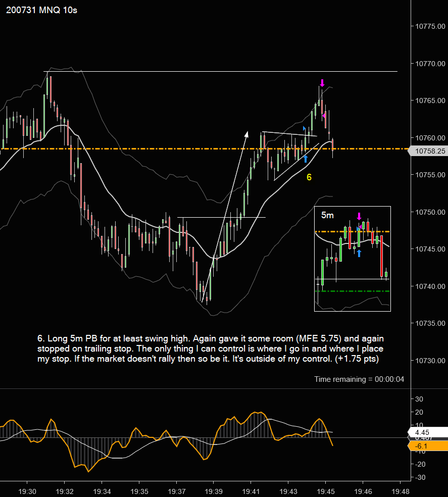
Task: Click the indicator axis label 20
Action: 419,412
